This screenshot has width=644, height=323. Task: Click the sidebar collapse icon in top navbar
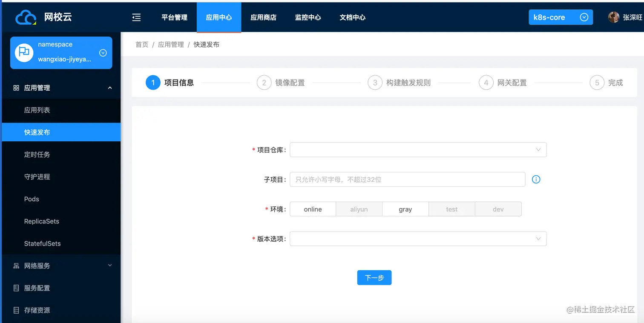(x=136, y=17)
